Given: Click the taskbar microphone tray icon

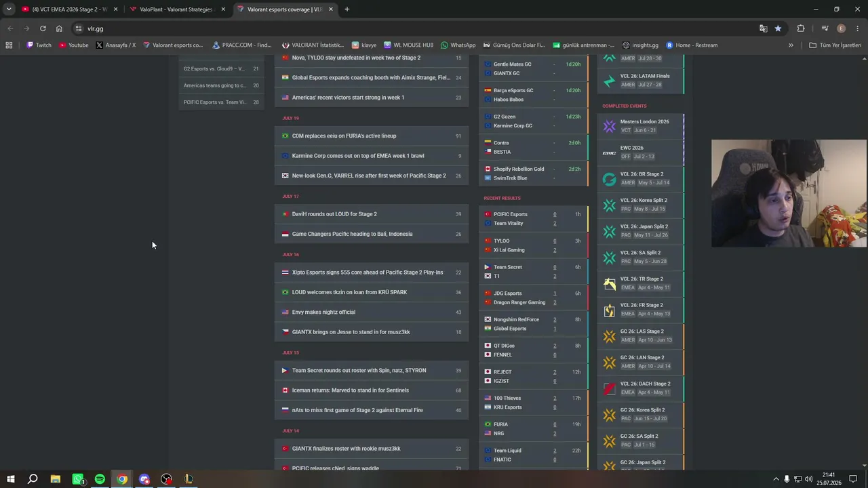Looking at the screenshot, I should click(787, 479).
